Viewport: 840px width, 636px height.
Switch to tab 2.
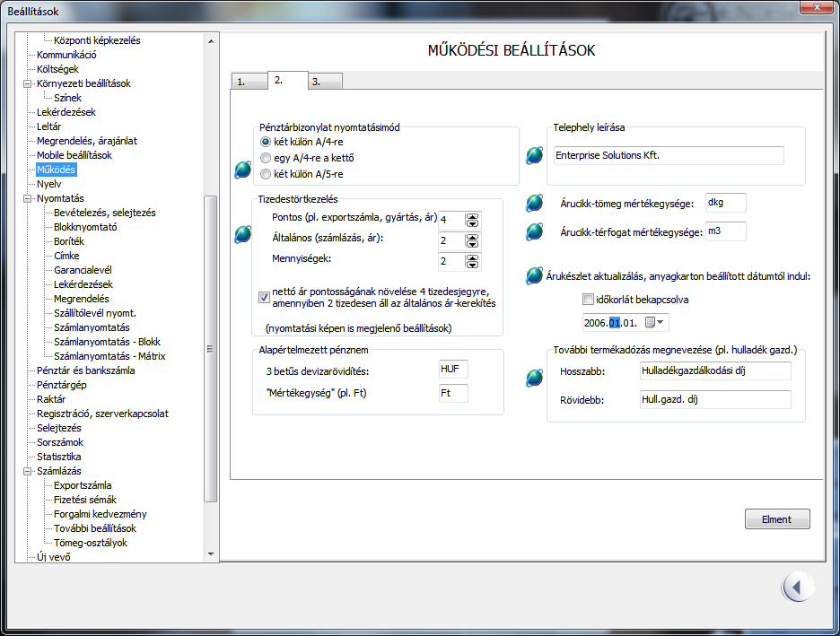(x=288, y=81)
